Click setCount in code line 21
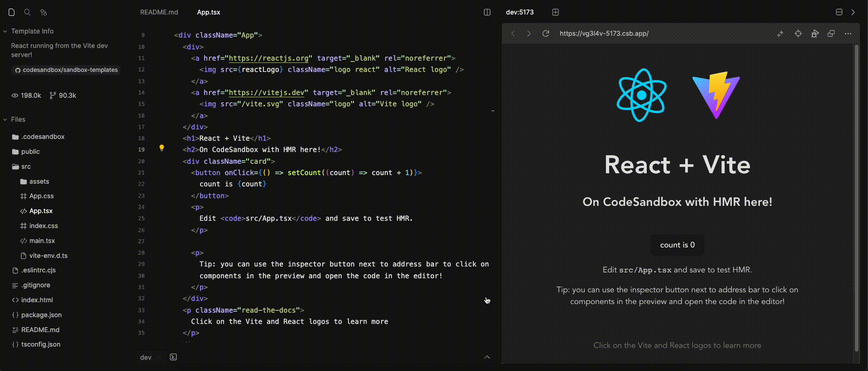Viewport: 868px width, 371px height. point(305,173)
